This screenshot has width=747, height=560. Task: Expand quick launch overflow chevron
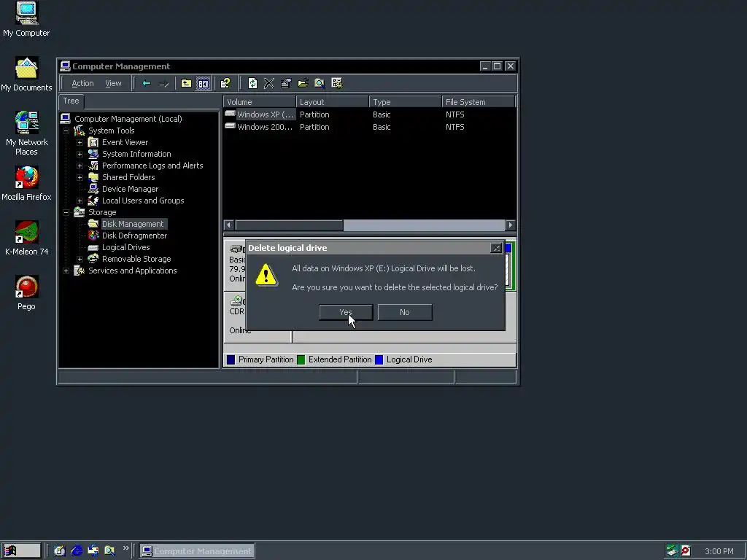point(125,548)
